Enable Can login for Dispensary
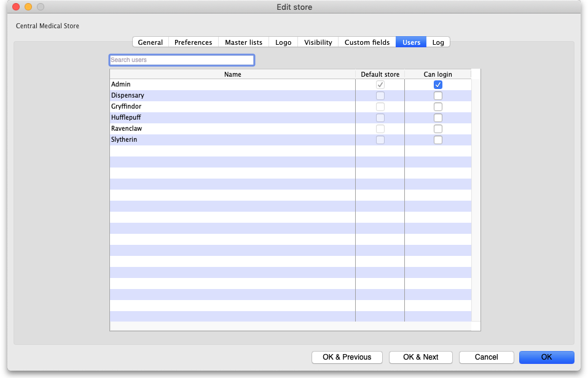Image resolution: width=588 pixels, height=378 pixels. (438, 96)
